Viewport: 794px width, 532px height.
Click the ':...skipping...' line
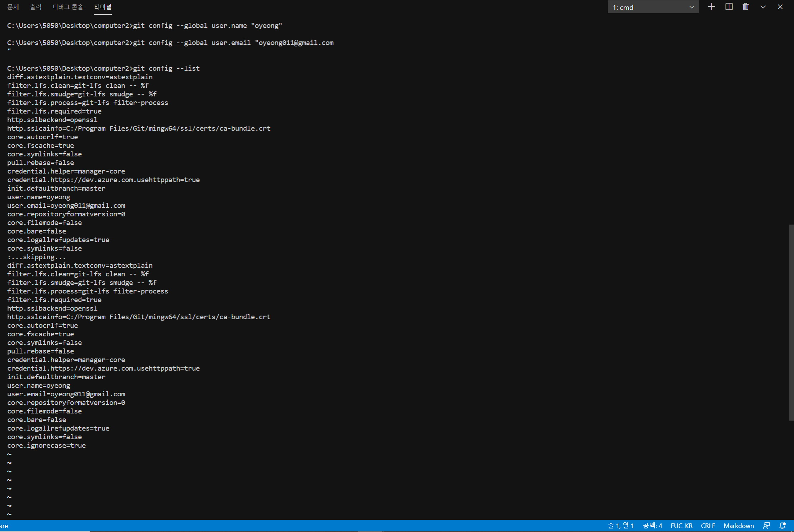coord(36,257)
